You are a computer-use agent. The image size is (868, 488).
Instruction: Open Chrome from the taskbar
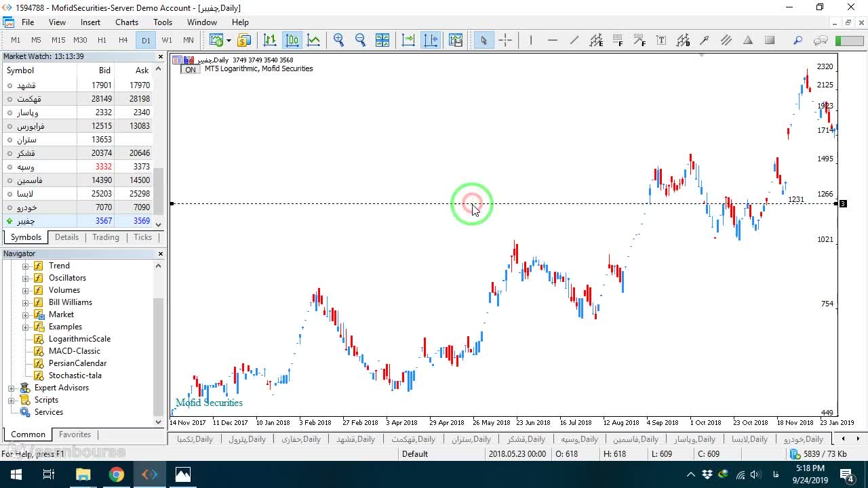point(117,474)
